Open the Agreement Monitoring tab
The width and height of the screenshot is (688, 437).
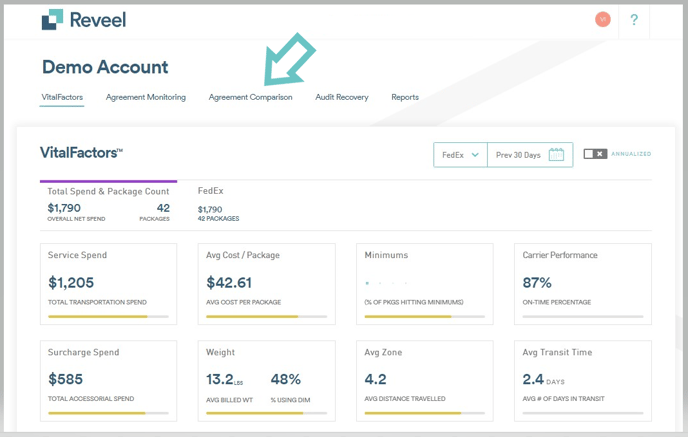(146, 97)
